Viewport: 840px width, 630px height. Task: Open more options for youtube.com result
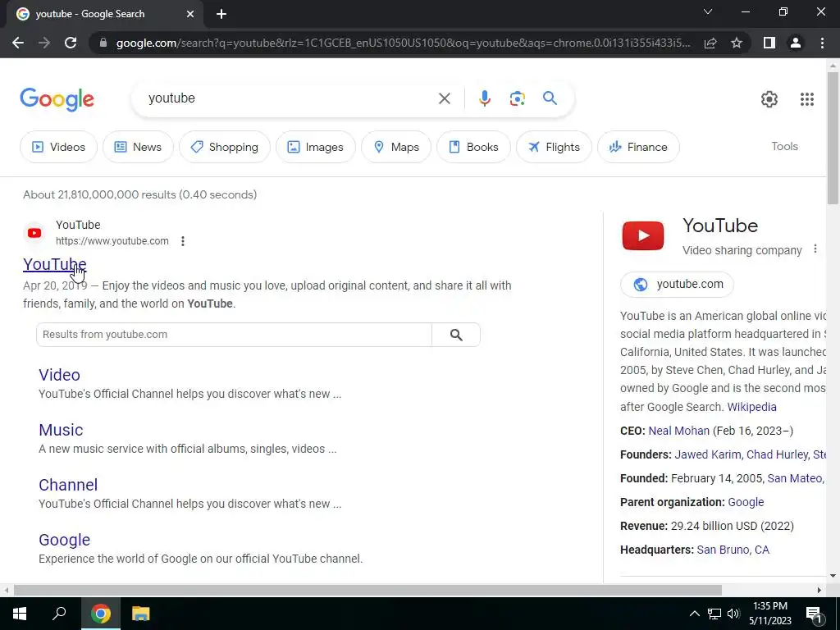coord(183,241)
